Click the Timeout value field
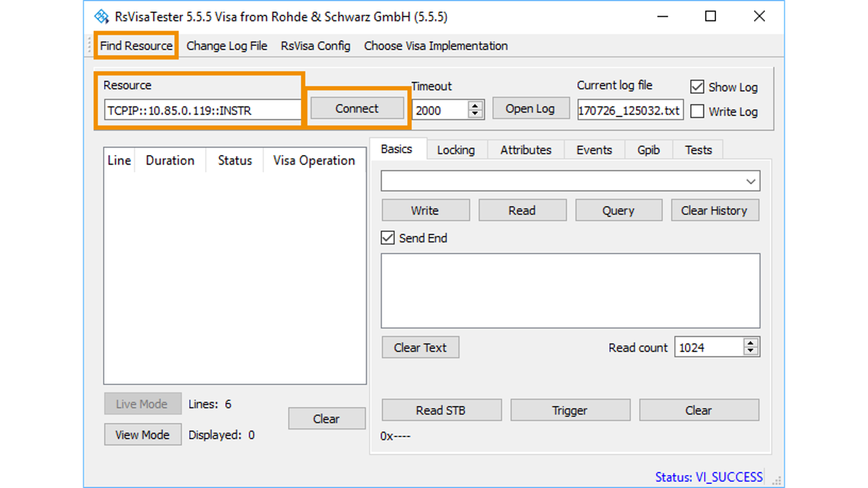 point(440,110)
